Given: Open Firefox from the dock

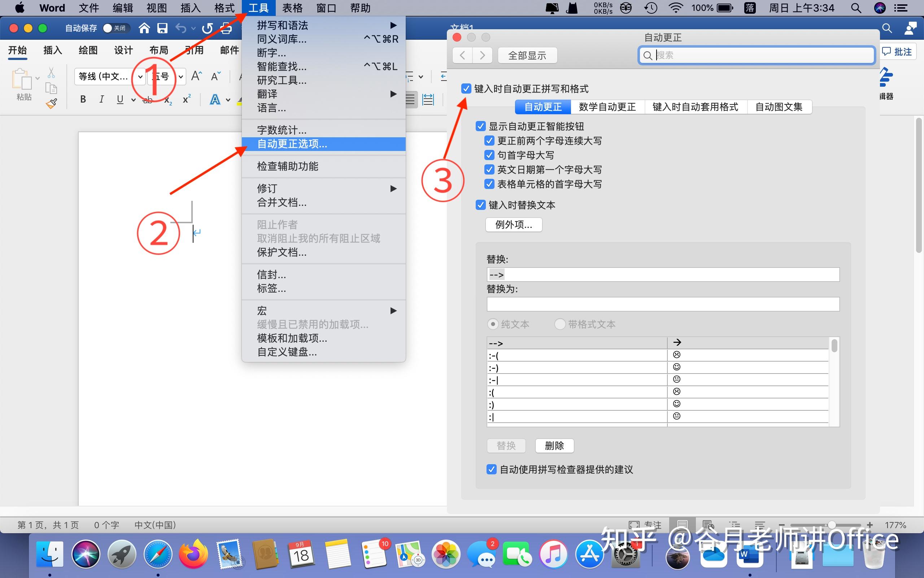Looking at the screenshot, I should 193,554.
